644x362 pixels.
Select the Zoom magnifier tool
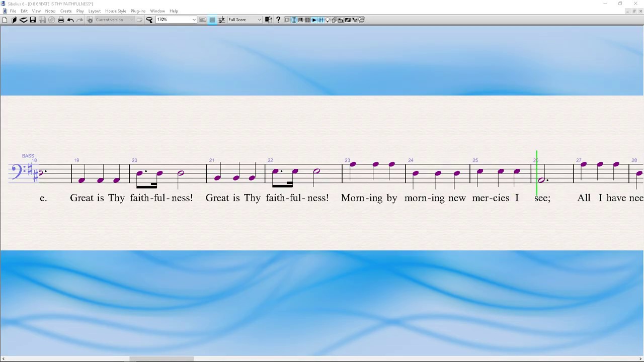(x=149, y=20)
